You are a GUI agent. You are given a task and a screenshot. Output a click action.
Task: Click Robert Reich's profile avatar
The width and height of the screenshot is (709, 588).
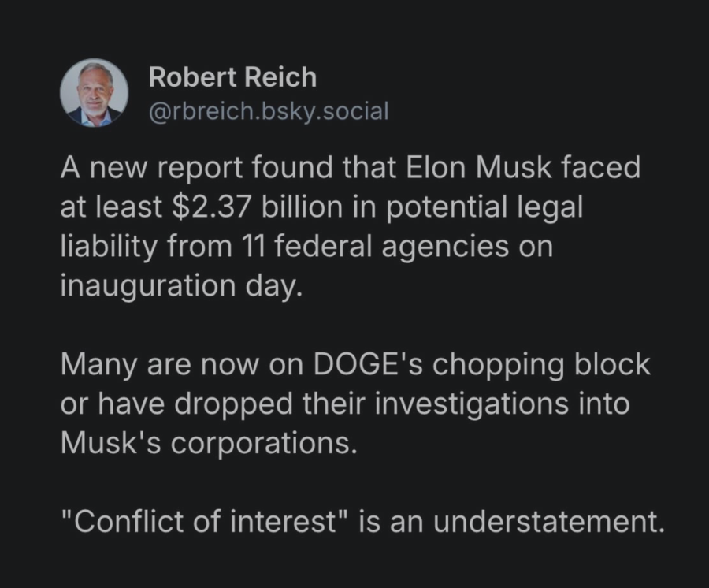click(x=94, y=93)
